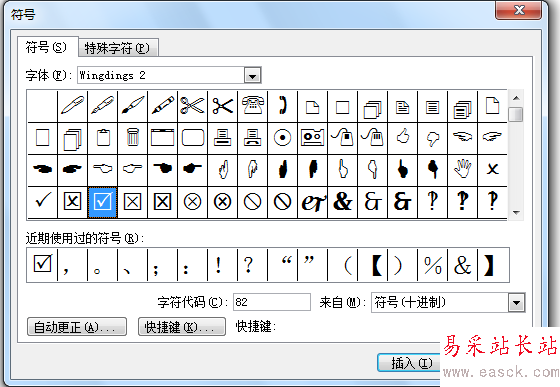Click the symbol grid scroll up arrow

tap(516, 98)
